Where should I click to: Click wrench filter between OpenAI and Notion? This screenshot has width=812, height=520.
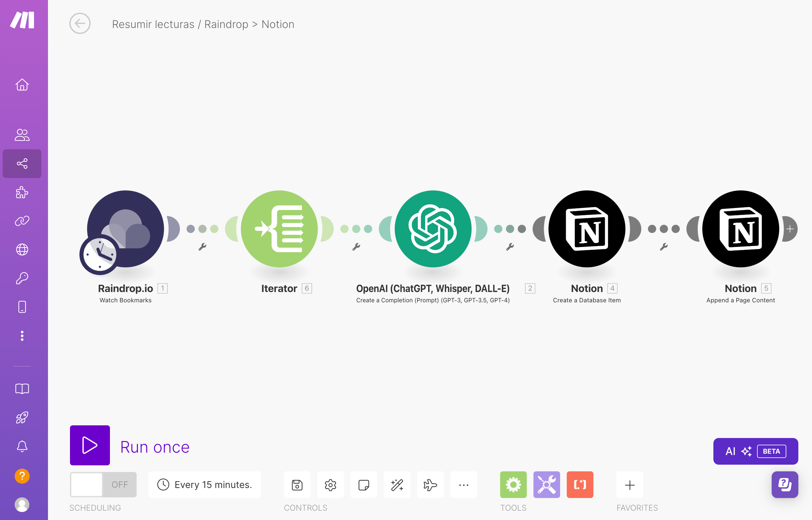(x=509, y=247)
